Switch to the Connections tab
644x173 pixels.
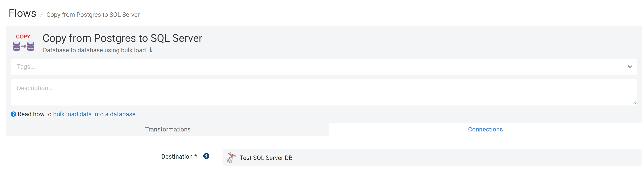tap(485, 129)
